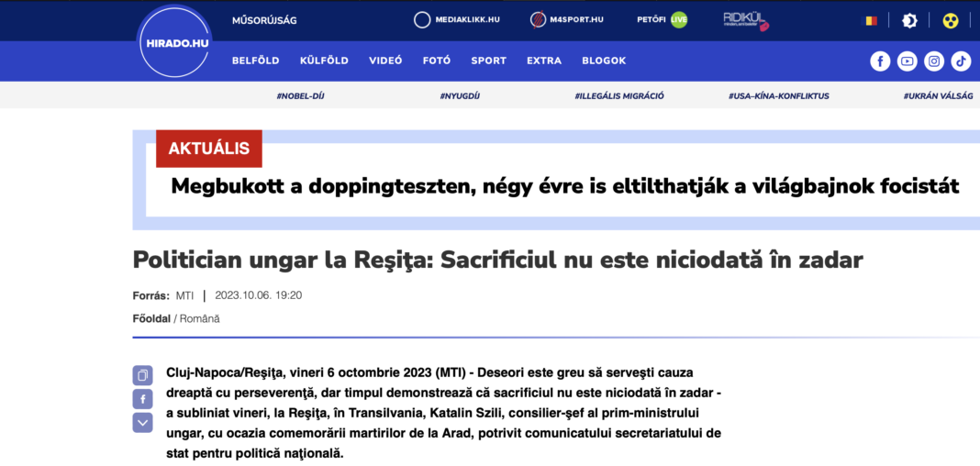
Task: Select the #USA–KÍNA-KONFLIKTUS hashtag
Action: point(779,96)
